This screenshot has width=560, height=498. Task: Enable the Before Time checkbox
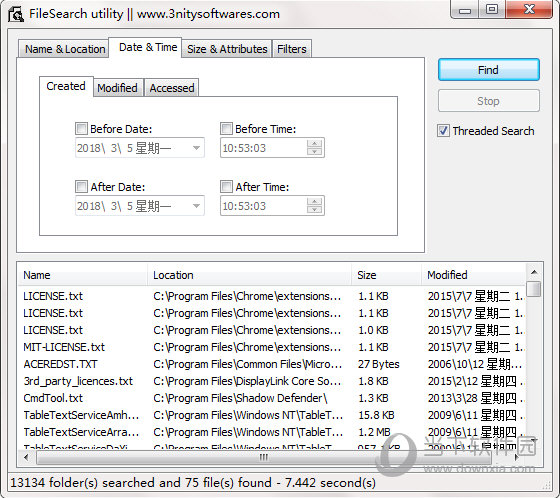226,128
